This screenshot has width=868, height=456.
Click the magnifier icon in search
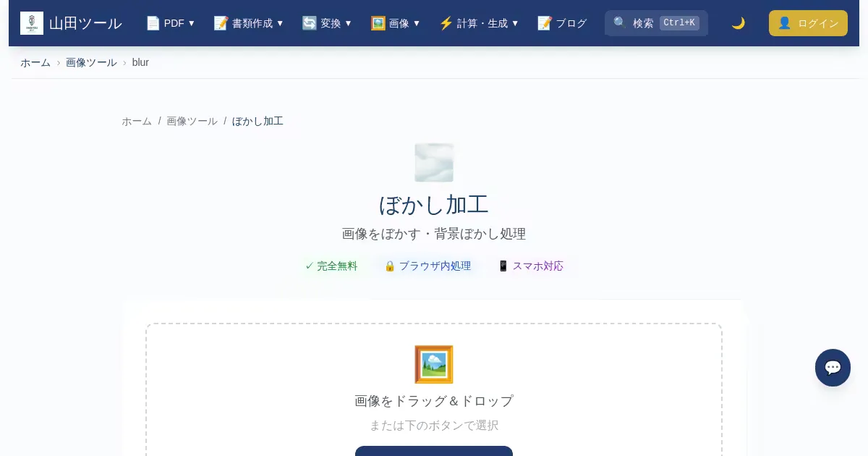(620, 23)
